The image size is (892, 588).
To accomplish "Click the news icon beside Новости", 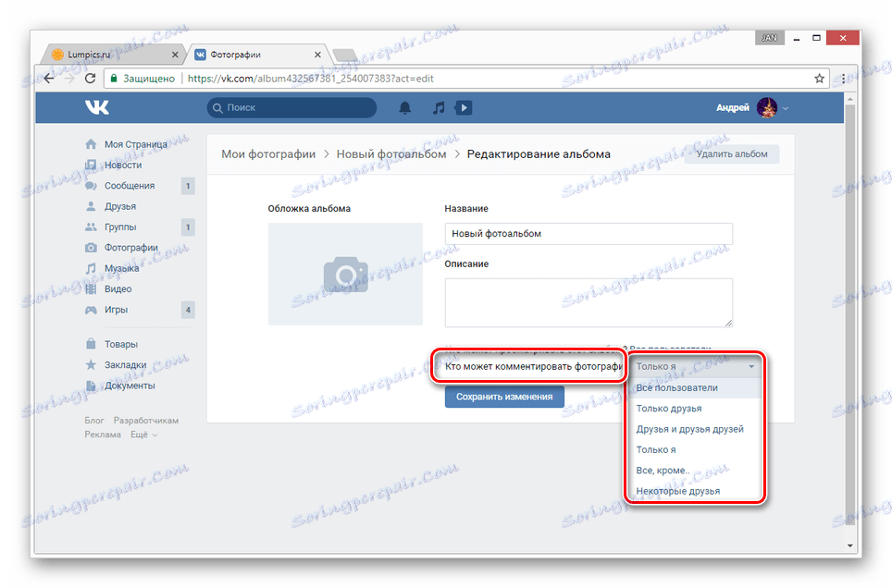I will coord(91,165).
